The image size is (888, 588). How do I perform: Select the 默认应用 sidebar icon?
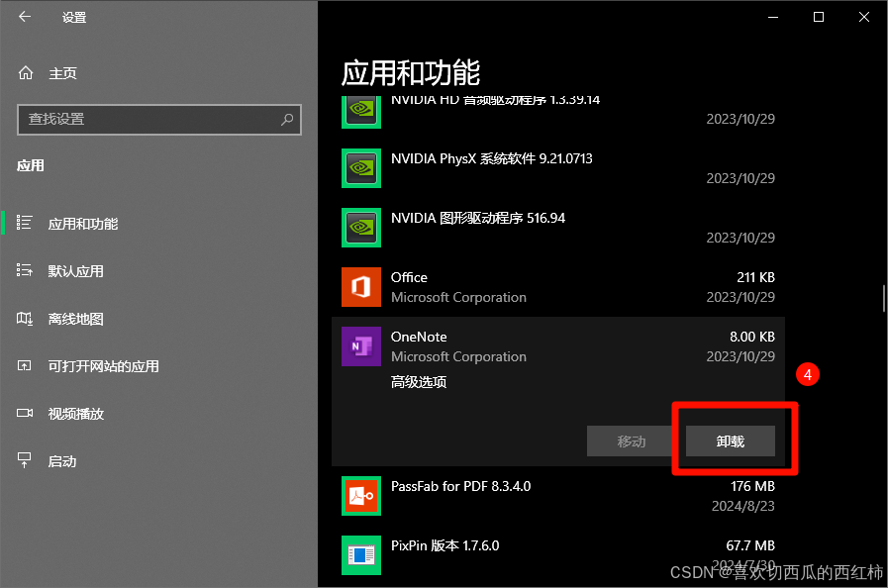coord(25,270)
